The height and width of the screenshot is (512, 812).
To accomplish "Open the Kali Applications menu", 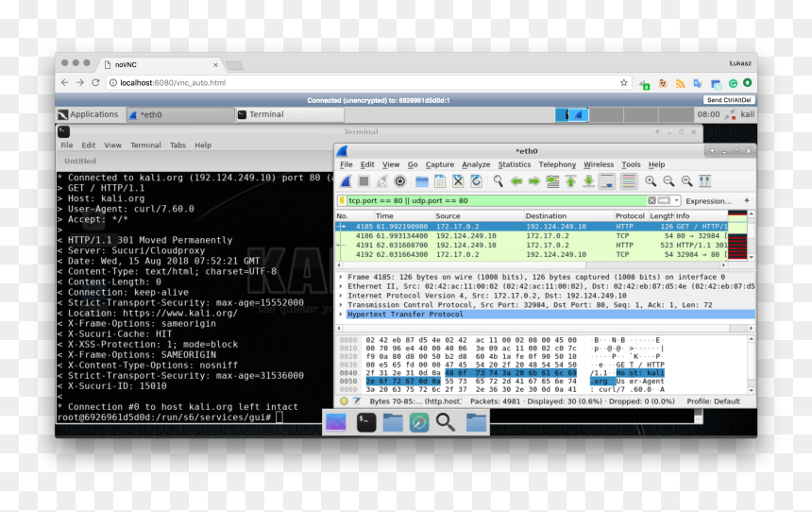I will pyautogui.click(x=88, y=114).
